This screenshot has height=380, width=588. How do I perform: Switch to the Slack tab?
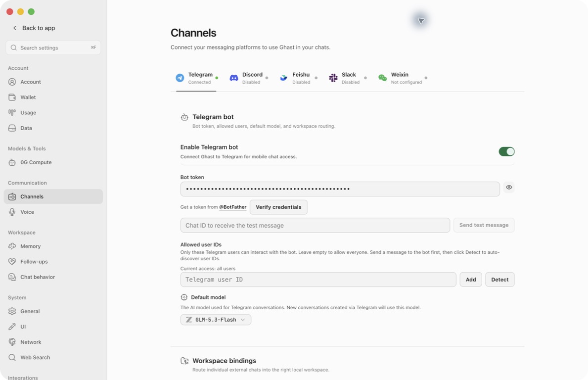tap(348, 78)
